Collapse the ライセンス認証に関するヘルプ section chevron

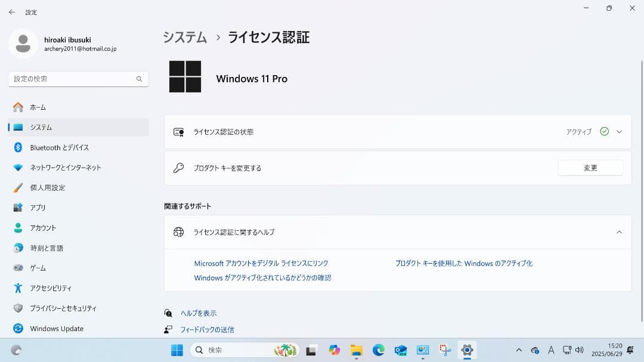[x=618, y=233]
